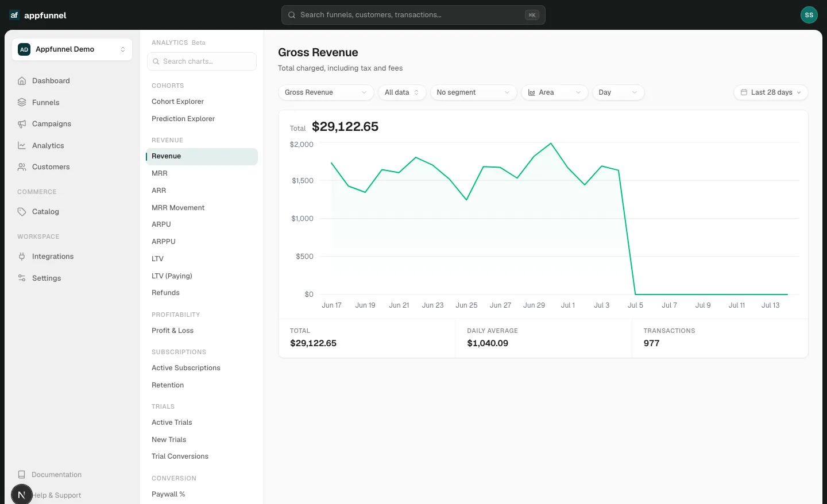Open the No segment dropdown
The height and width of the screenshot is (504, 827).
coord(473,92)
